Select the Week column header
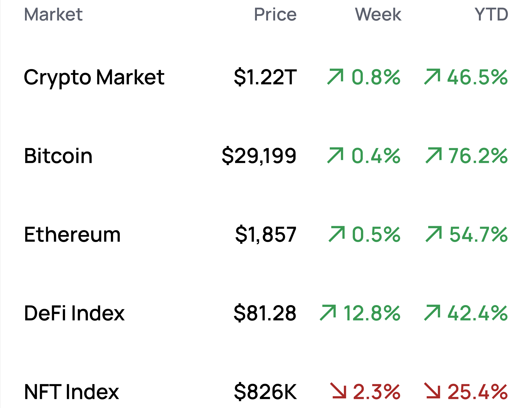 click(x=378, y=14)
